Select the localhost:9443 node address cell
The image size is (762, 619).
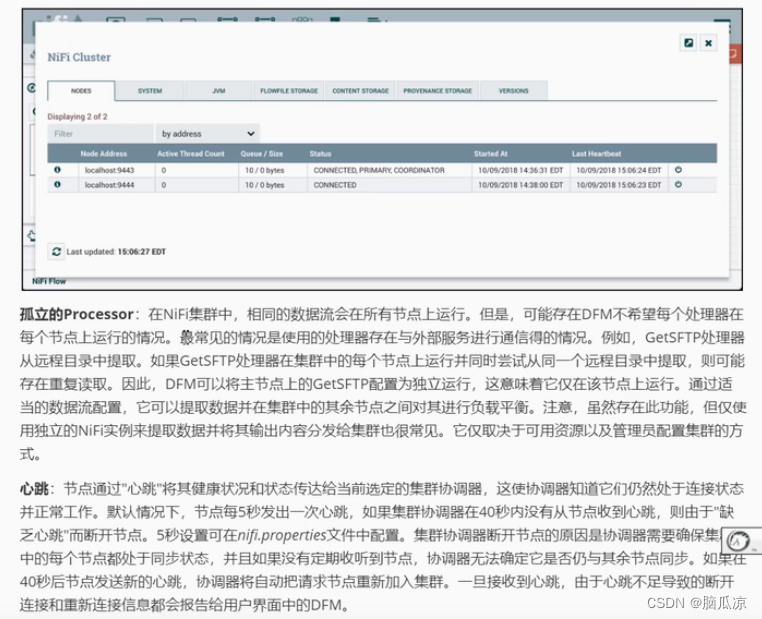[x=109, y=170]
